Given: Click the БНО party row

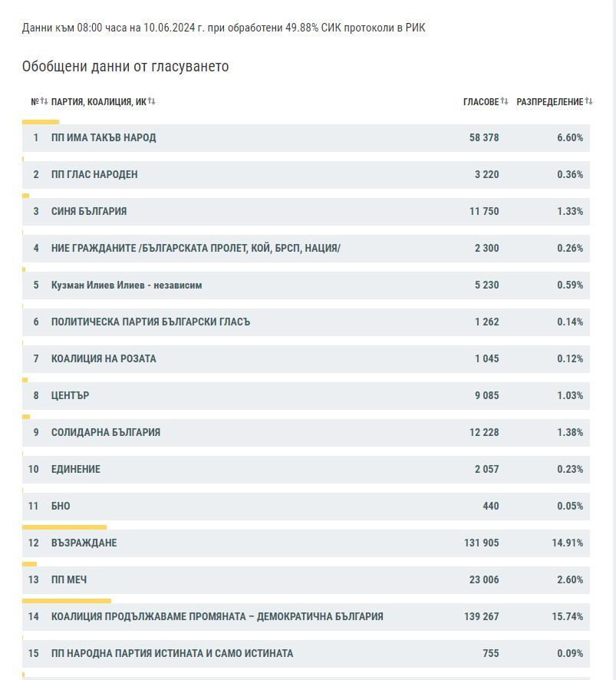Looking at the screenshot, I should (306, 507).
